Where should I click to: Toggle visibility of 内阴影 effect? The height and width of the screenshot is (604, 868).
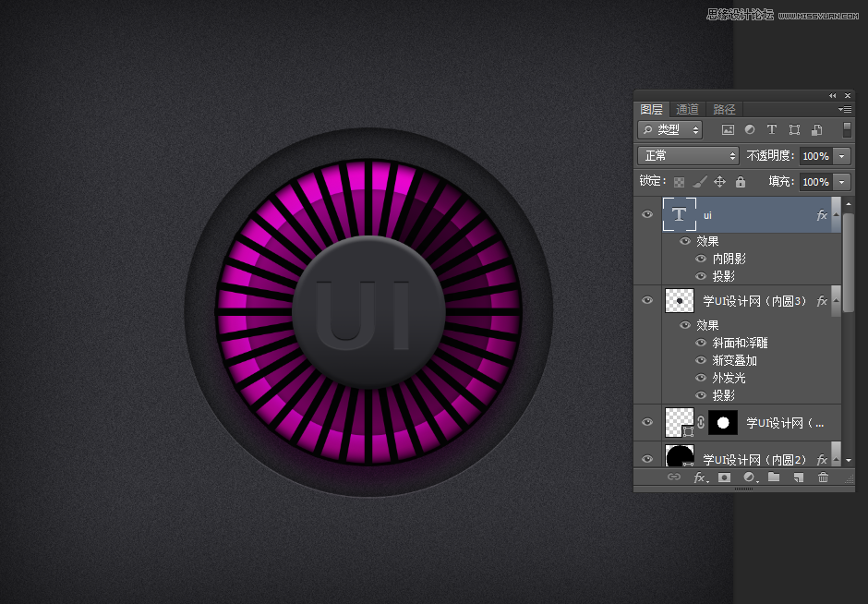point(701,259)
